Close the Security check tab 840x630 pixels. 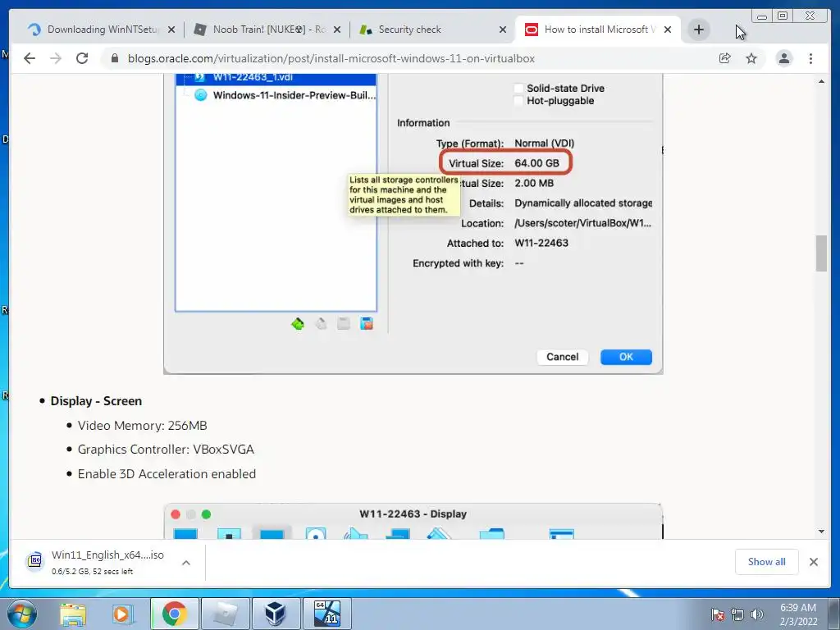pos(503,30)
